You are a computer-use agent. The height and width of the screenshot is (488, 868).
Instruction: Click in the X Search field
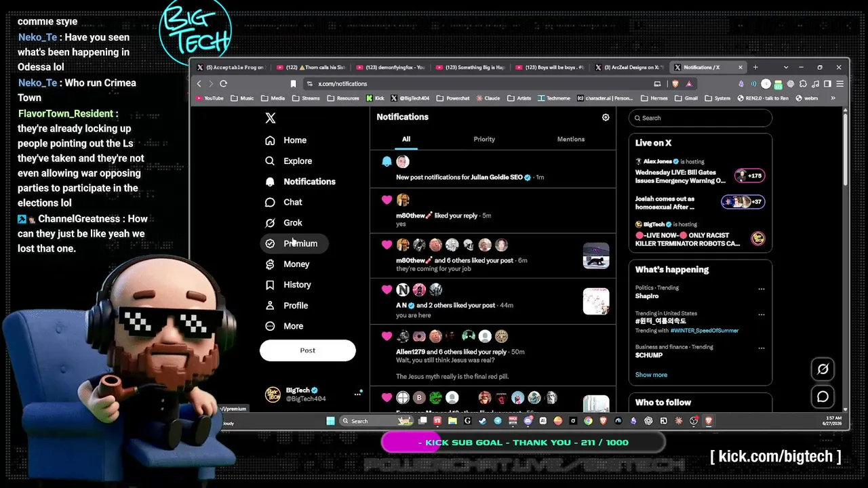point(701,118)
